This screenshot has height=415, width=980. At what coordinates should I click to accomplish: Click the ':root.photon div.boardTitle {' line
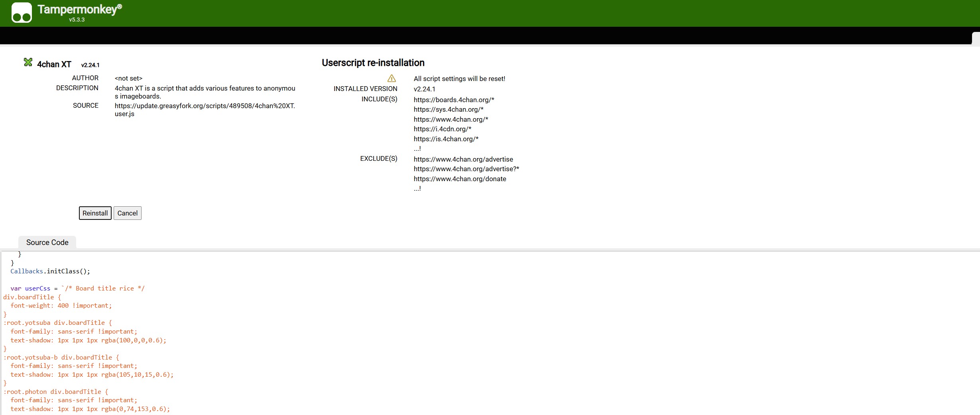click(56, 392)
